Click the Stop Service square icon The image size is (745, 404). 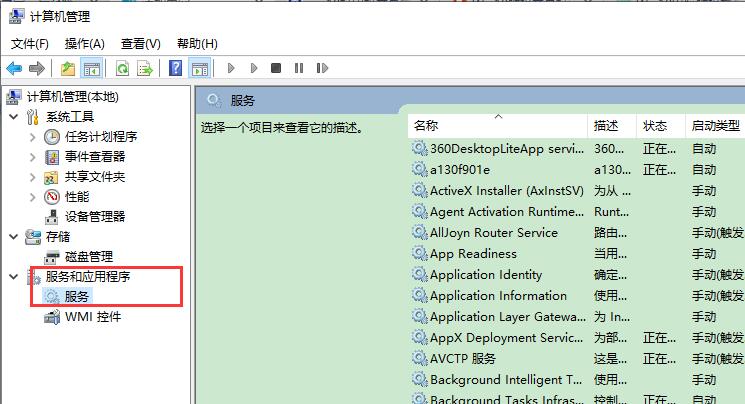(x=276, y=68)
